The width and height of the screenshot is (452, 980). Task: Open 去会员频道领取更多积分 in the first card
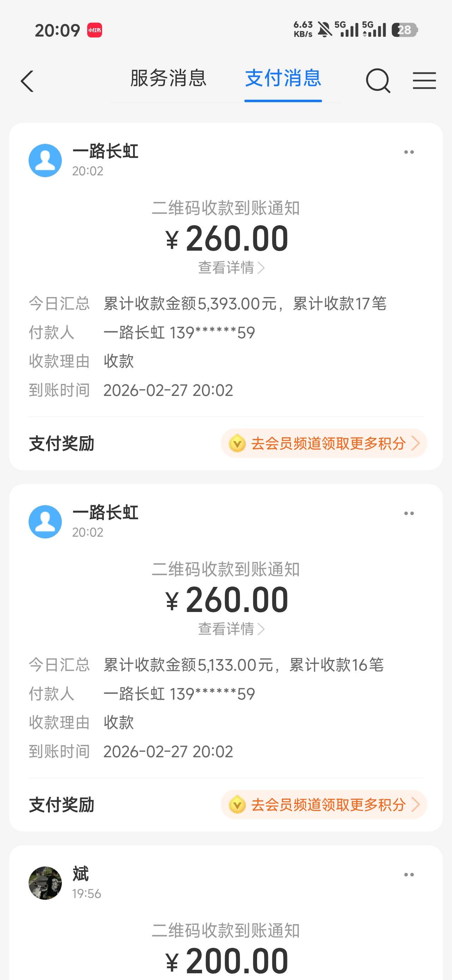pyautogui.click(x=324, y=443)
